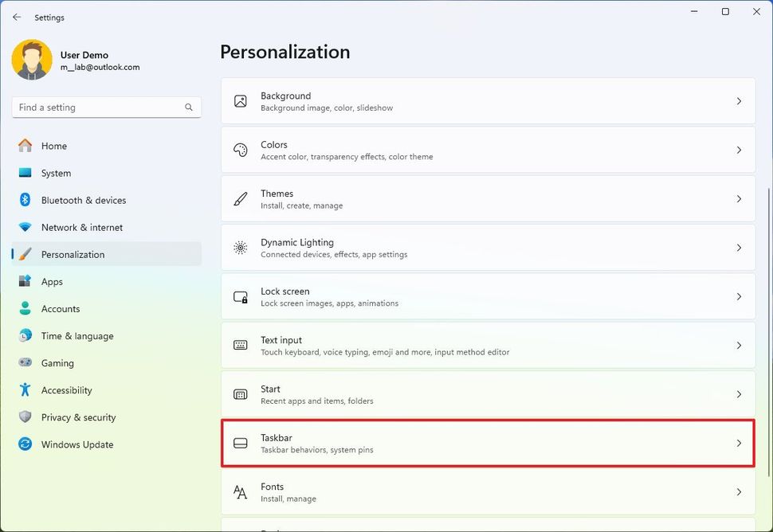Expand Fonts with its chevron
The height and width of the screenshot is (532, 773).
pos(739,491)
